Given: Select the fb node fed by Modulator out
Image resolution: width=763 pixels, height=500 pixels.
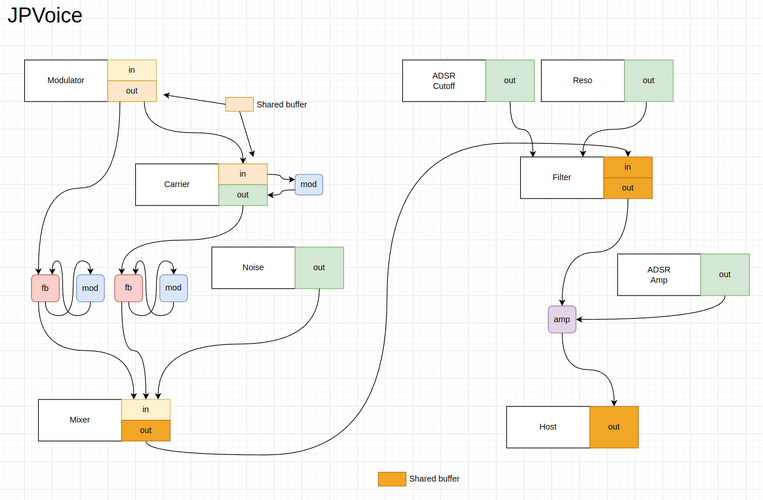Looking at the screenshot, I should 45,288.
